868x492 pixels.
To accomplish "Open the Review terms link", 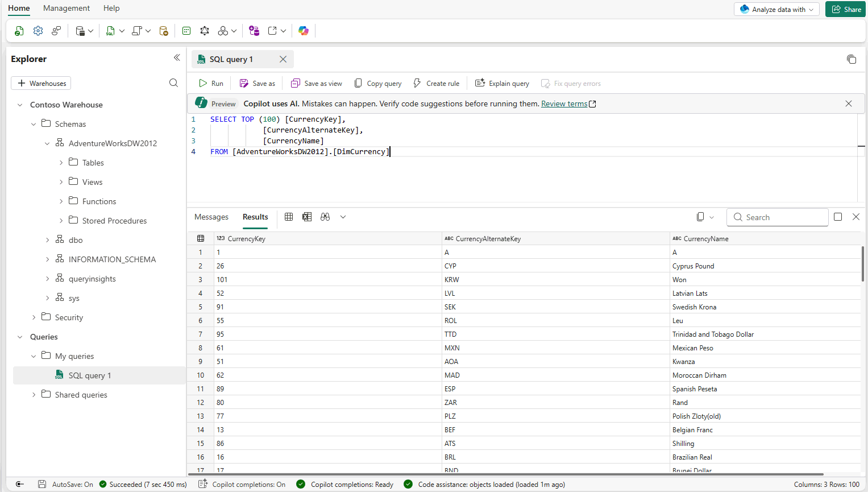I will (564, 104).
